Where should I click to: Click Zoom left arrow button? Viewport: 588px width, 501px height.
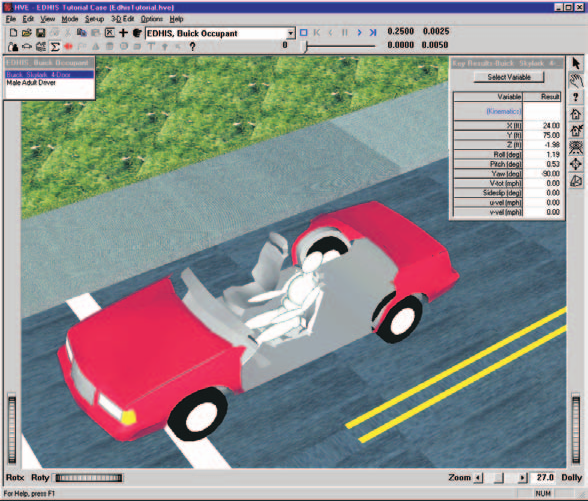(478, 478)
